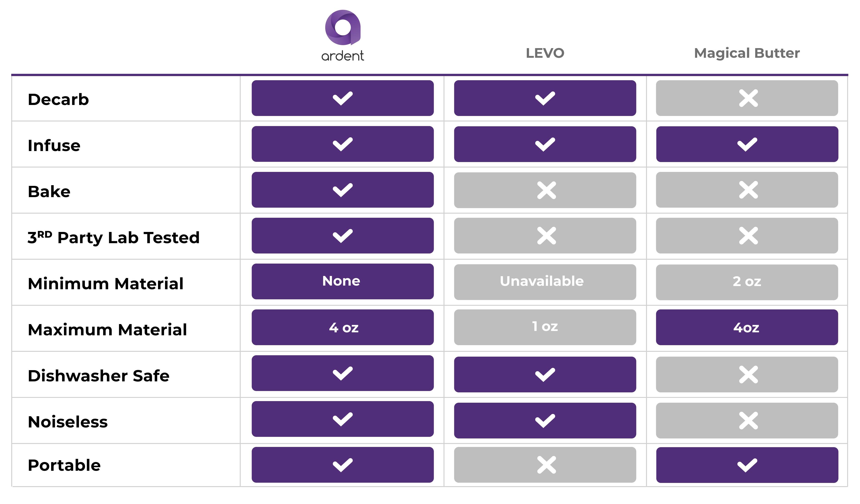Click the Ardent Decarb checkmark
The image size is (860, 504).
(343, 98)
